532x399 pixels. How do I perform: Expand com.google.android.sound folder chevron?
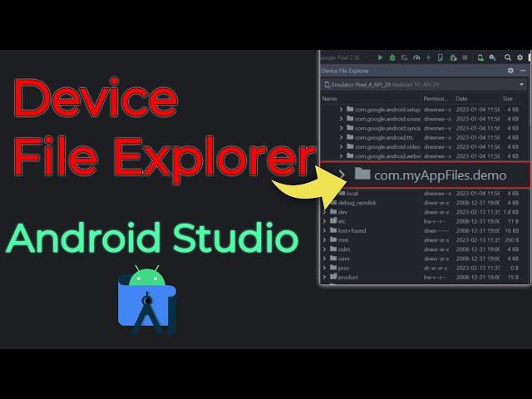point(341,119)
